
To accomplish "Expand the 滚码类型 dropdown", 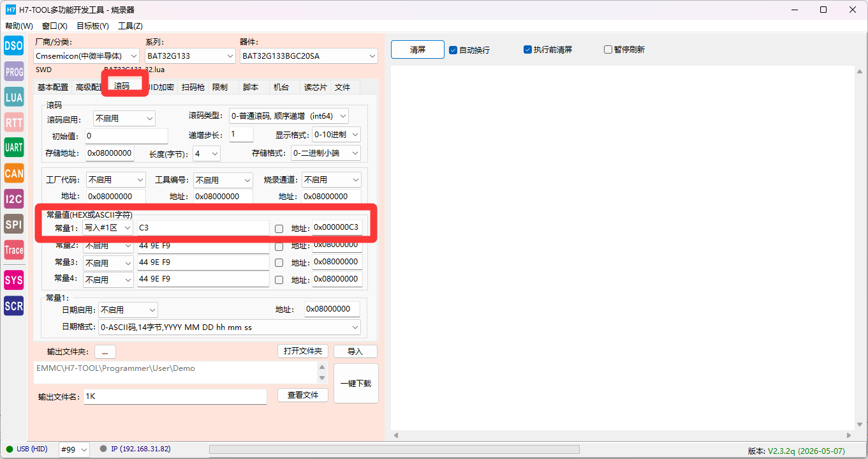I will pos(288,116).
